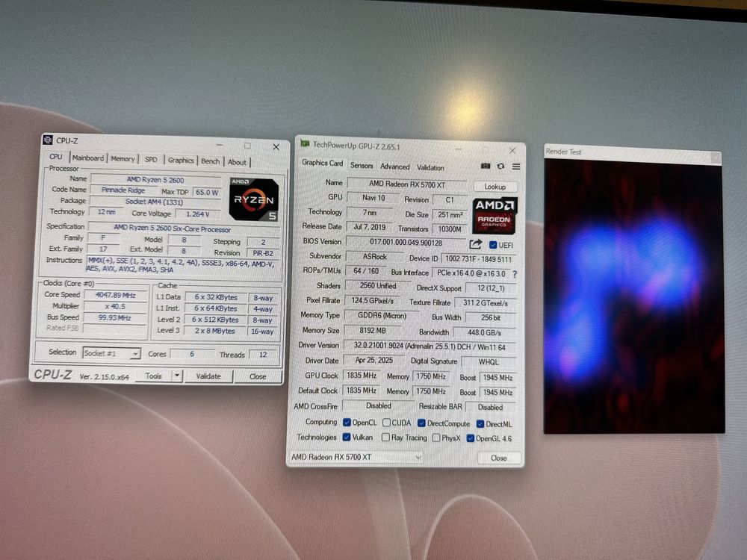This screenshot has width=747, height=560.
Task: Toggle the PhysX checkbox
Action: pyautogui.click(x=436, y=438)
